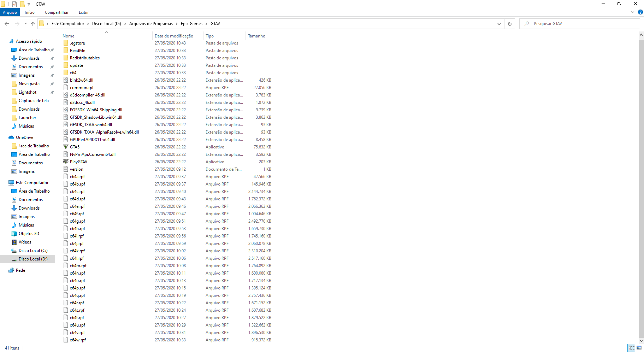Open the Downloads folder in Quick Access
This screenshot has height=352, width=644.
point(29,58)
